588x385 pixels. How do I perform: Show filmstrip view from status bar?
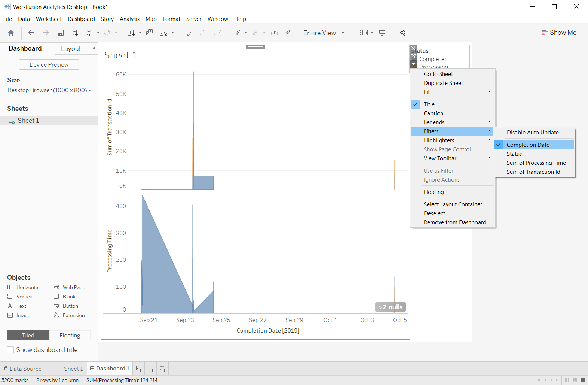point(575,380)
